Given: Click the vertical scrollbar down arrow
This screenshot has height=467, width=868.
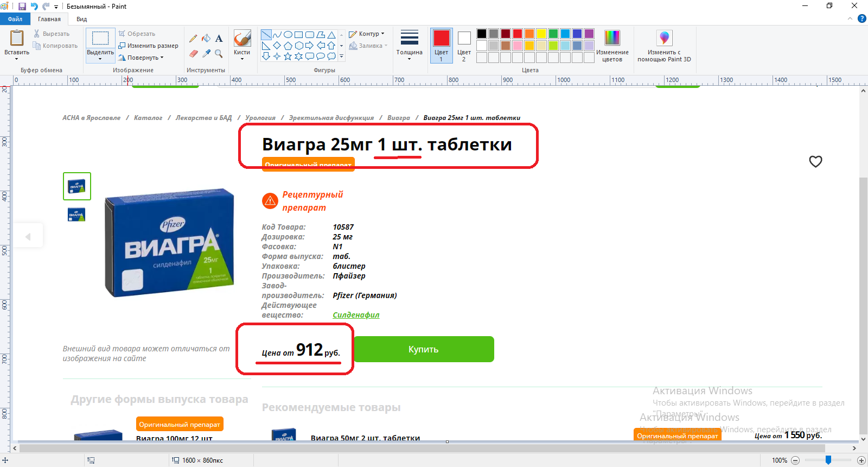Looking at the screenshot, I should [x=863, y=439].
